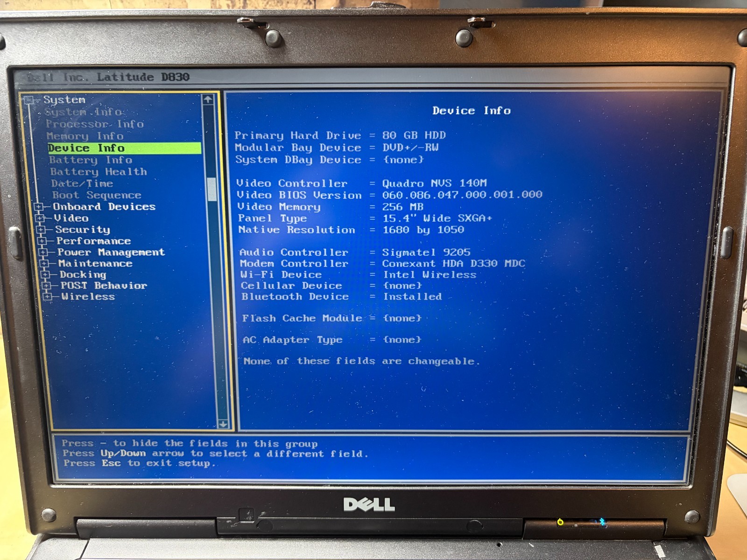The image size is (747, 560).
Task: Click the scroll up arrow in tree
Action: tap(208, 99)
